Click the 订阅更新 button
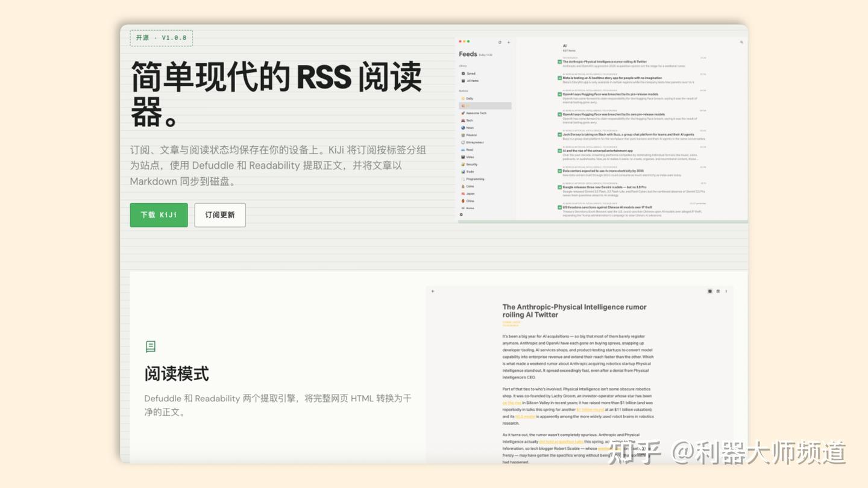 tap(220, 215)
